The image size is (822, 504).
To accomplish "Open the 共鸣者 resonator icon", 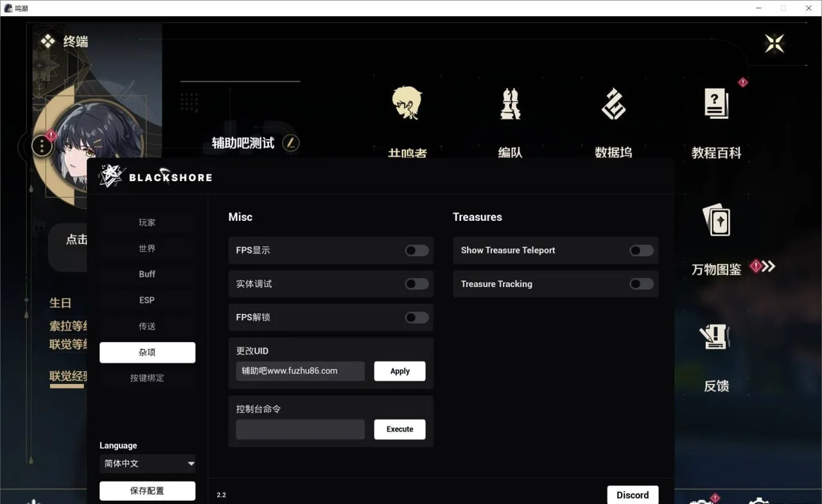I will pyautogui.click(x=407, y=103).
